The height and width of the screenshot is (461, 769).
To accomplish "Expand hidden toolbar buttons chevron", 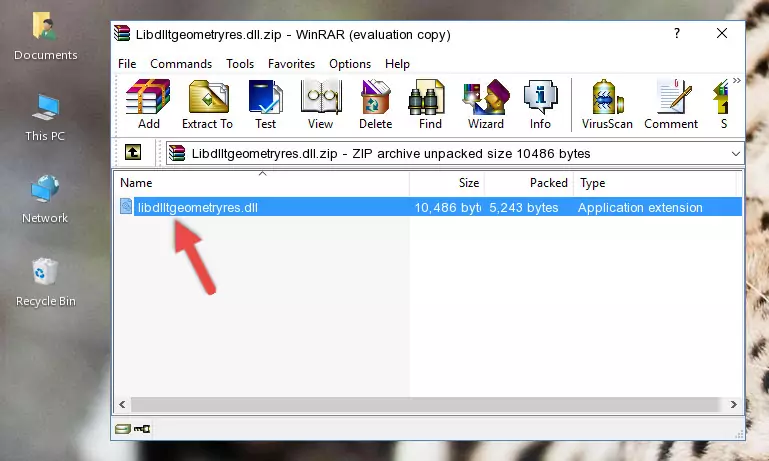I will pos(737,80).
